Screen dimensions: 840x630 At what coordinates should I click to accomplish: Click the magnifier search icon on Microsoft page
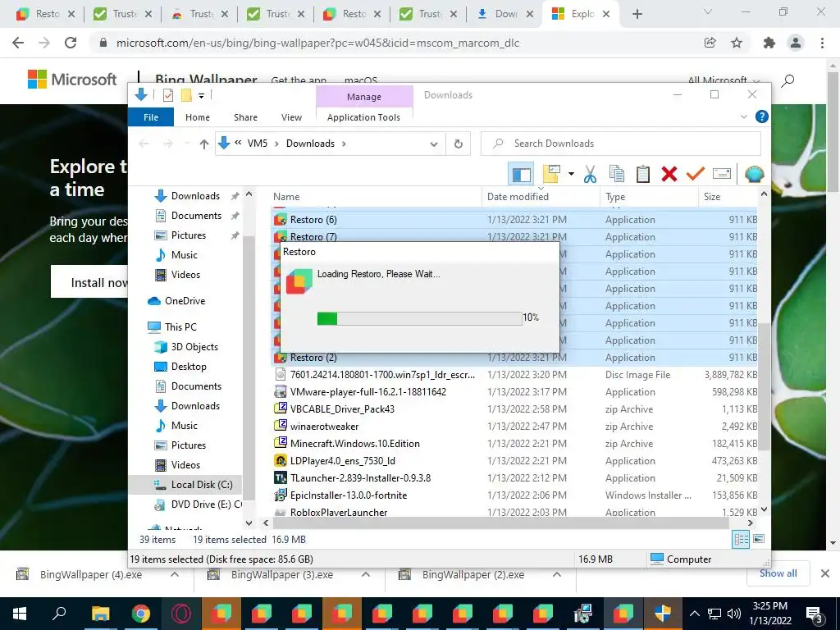(x=787, y=81)
